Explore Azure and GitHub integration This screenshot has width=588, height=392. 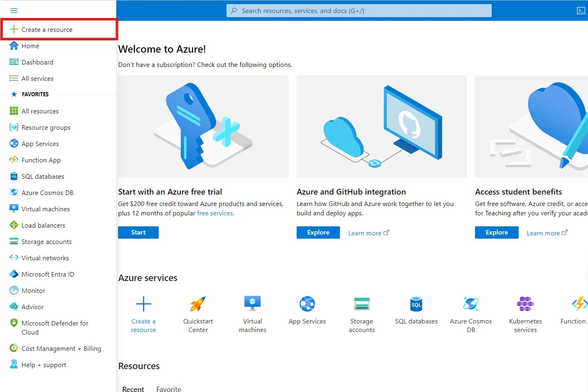[x=318, y=232]
